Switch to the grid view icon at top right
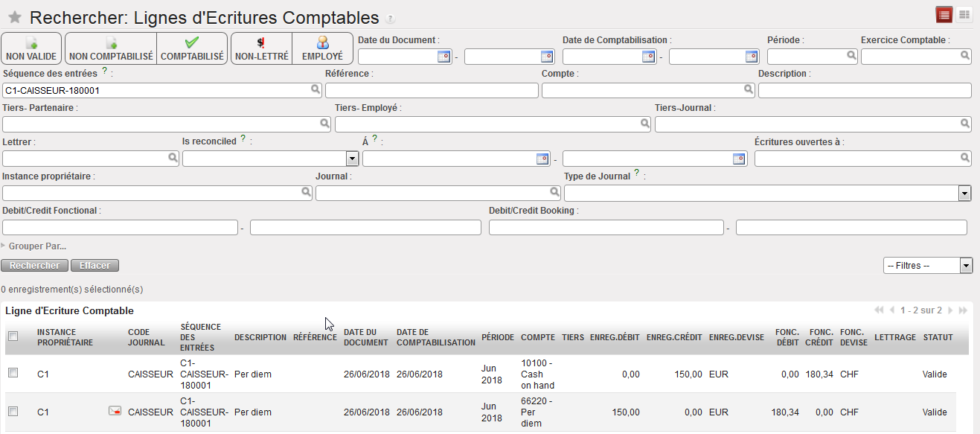Image resolution: width=980 pixels, height=434 pixels. coord(964,14)
